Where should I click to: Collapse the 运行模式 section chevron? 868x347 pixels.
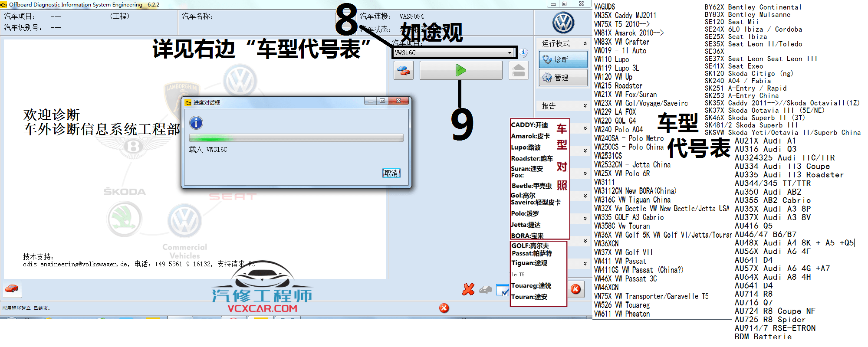pos(585,44)
